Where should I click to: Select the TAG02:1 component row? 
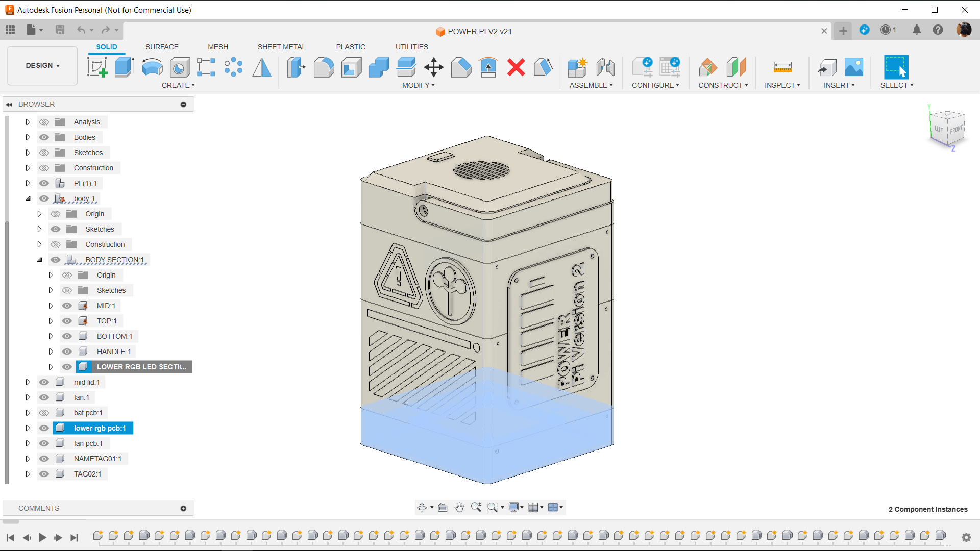coord(87,474)
